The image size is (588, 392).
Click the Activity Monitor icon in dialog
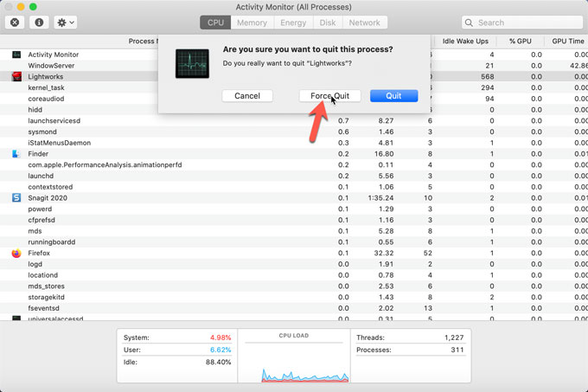(x=192, y=64)
